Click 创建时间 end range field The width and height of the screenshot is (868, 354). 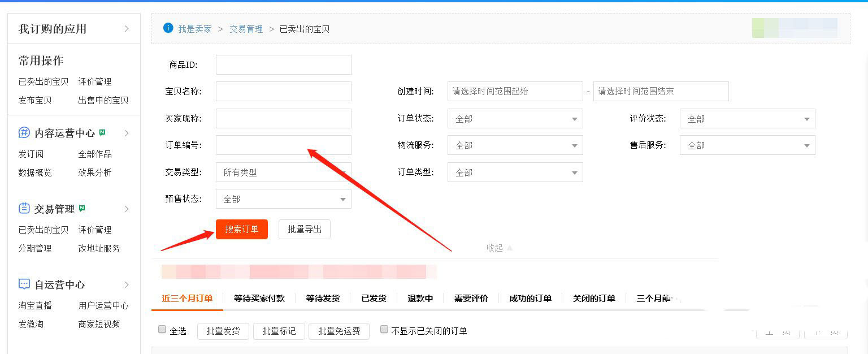click(661, 91)
